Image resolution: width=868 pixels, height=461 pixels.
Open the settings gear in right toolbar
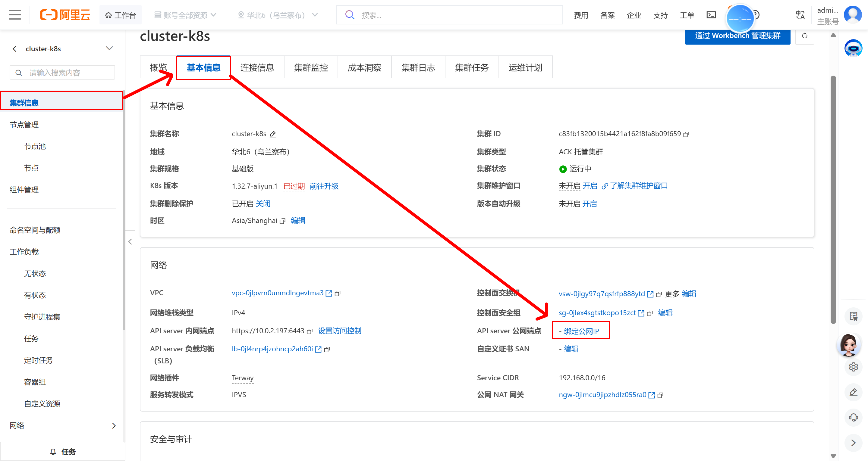(x=853, y=367)
